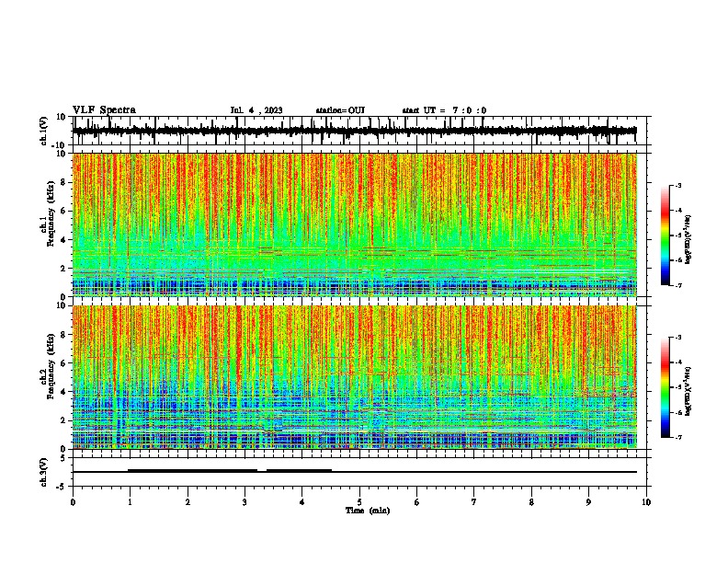Select the date text "Jul 4, 2023"
728x563 pixels.
tap(256, 110)
